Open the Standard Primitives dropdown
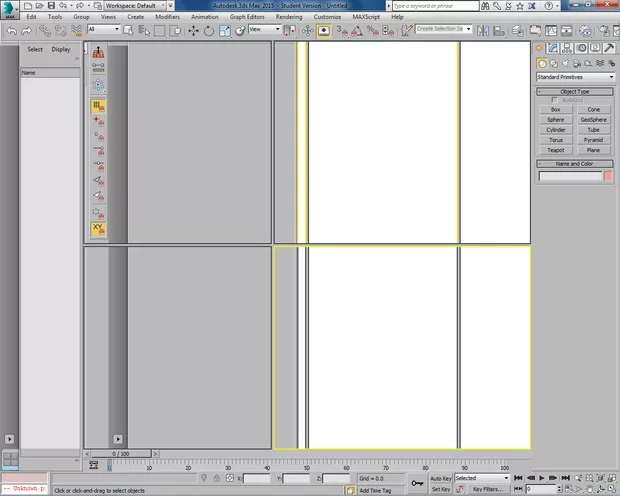This screenshot has height=496, width=620. click(575, 77)
